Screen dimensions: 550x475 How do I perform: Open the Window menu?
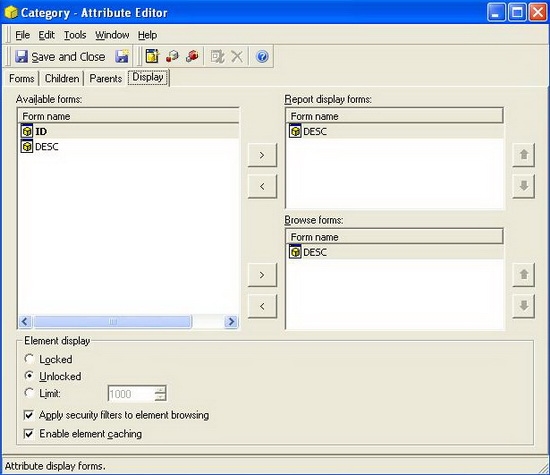coord(112,35)
